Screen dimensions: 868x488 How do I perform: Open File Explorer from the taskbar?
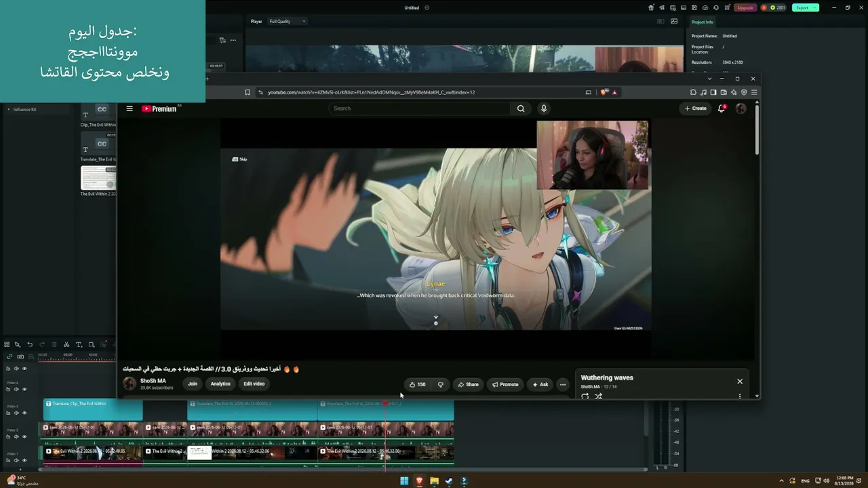[434, 481]
